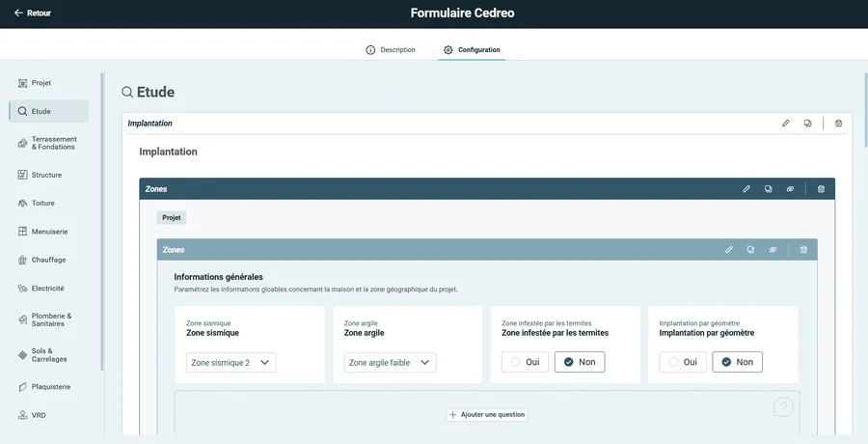The image size is (868, 444).
Task: Click the sidebar vertical scrollbar
Action: (x=102, y=222)
